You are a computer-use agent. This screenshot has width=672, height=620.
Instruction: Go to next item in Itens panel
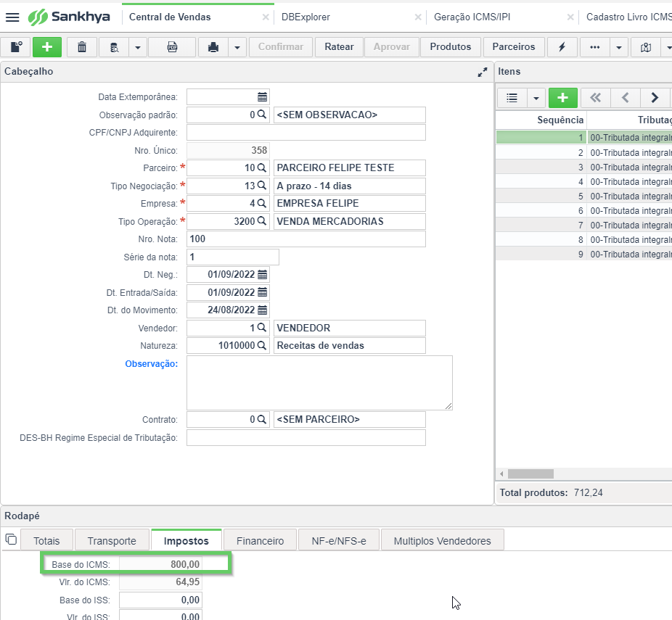[x=655, y=98]
